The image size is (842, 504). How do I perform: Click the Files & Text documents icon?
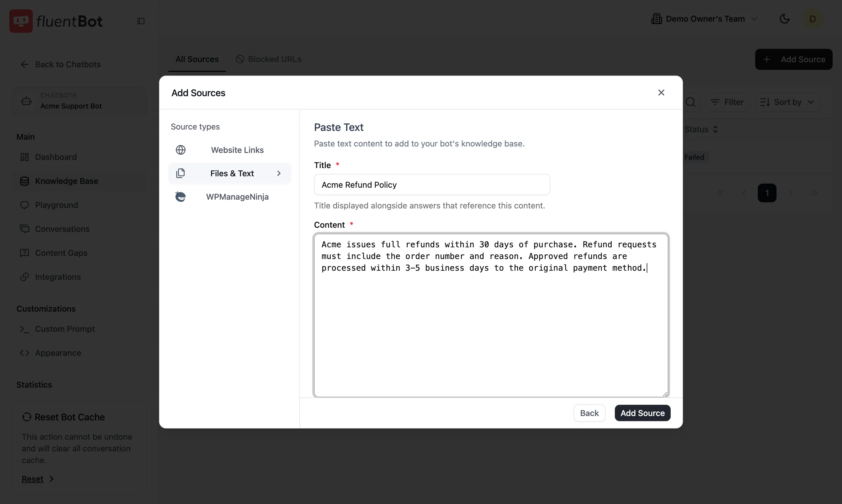[x=181, y=173]
